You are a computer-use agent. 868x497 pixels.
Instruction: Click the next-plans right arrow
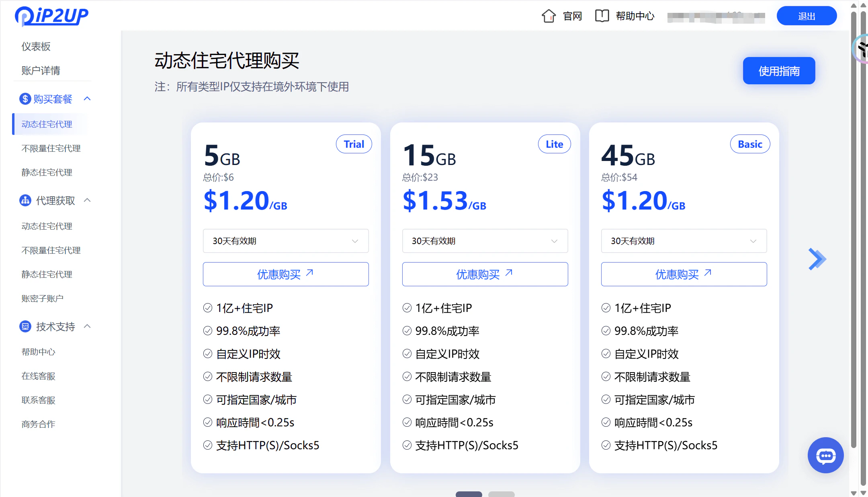[817, 259]
